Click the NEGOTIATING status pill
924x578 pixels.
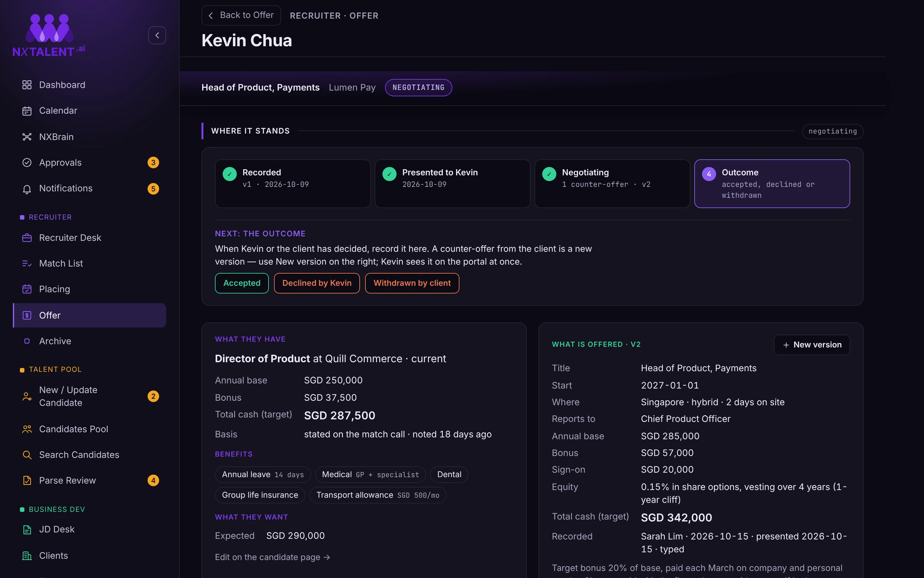click(418, 88)
